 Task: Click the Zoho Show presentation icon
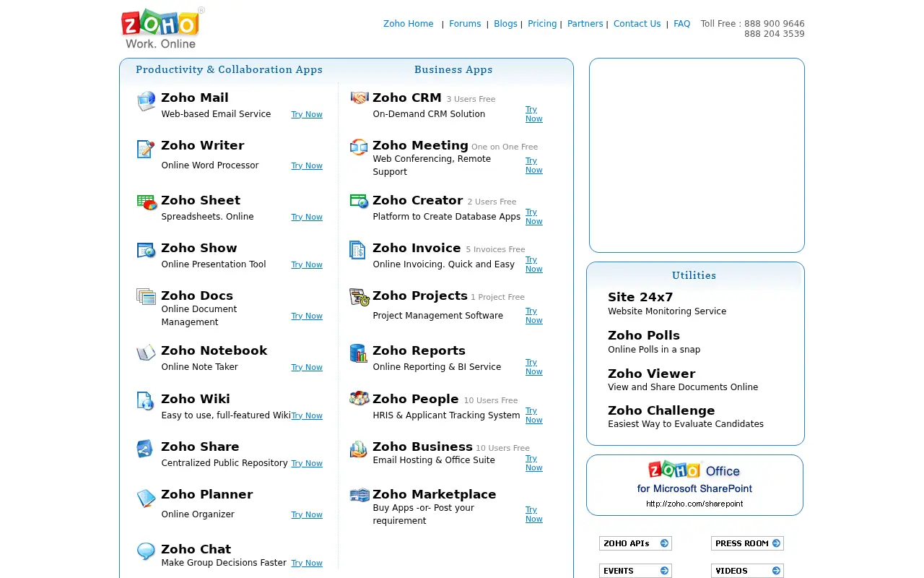(x=147, y=251)
